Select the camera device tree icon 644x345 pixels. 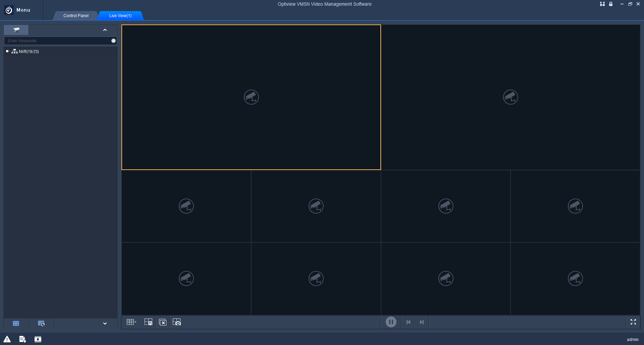click(16, 30)
